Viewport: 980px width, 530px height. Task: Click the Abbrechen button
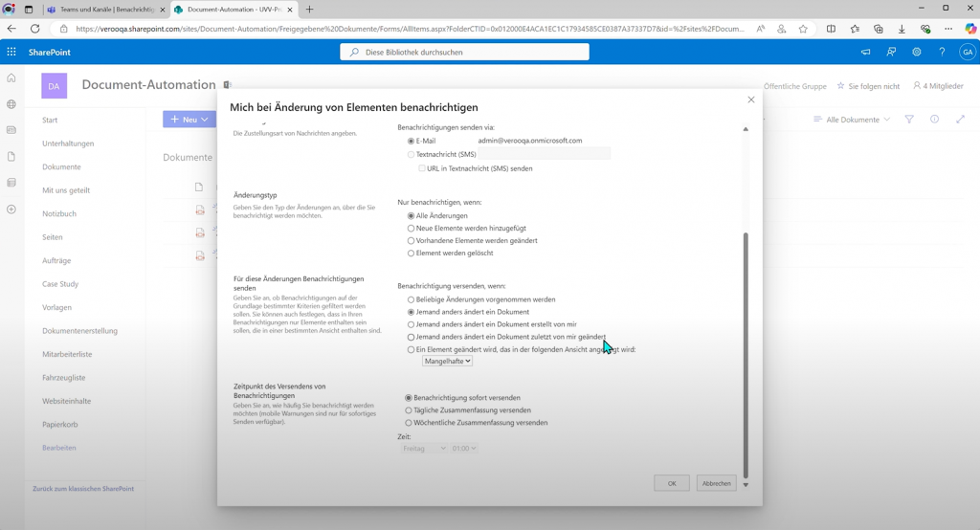click(716, 483)
